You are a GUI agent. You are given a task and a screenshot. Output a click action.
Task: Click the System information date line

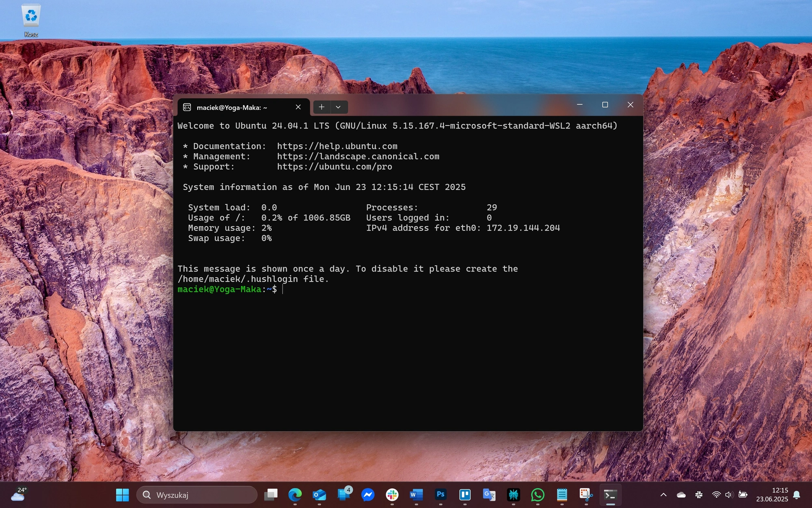324,187
